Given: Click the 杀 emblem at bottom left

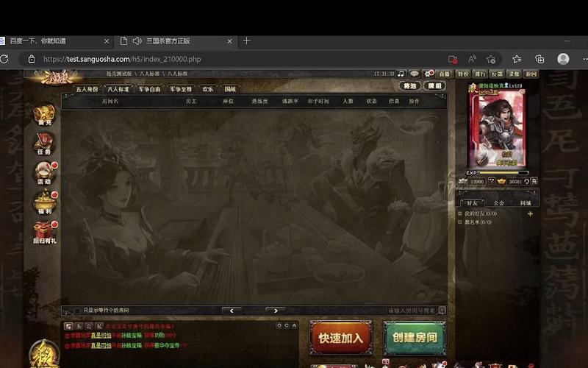Looking at the screenshot, I should pyautogui.click(x=44, y=354).
